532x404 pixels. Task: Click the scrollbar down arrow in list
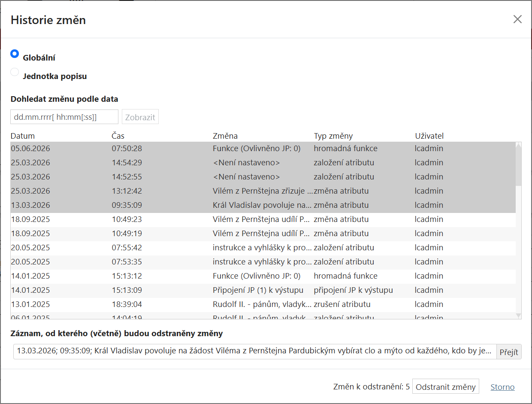[x=518, y=316]
